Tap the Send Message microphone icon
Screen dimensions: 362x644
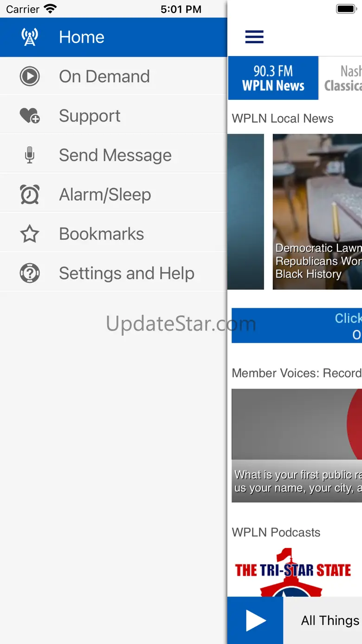coord(30,155)
